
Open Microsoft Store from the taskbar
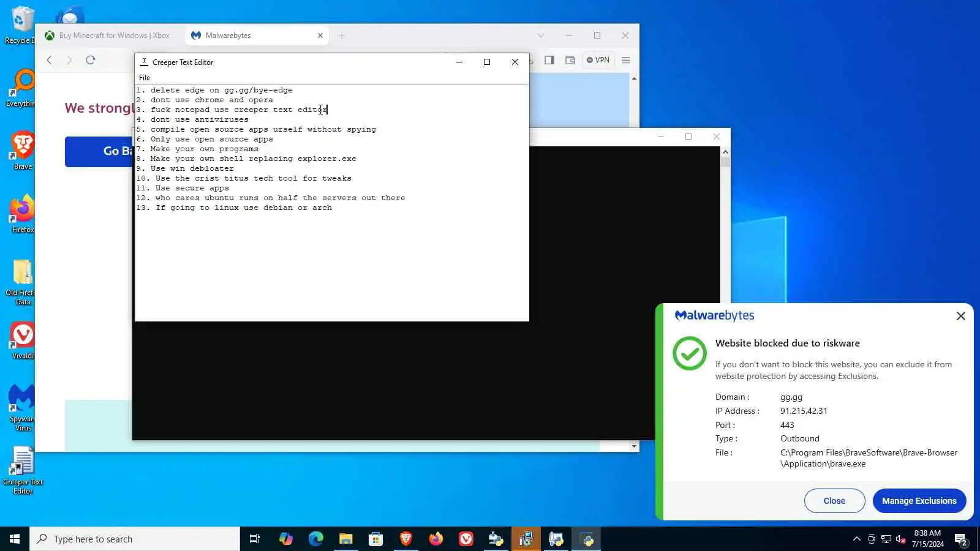point(376,539)
